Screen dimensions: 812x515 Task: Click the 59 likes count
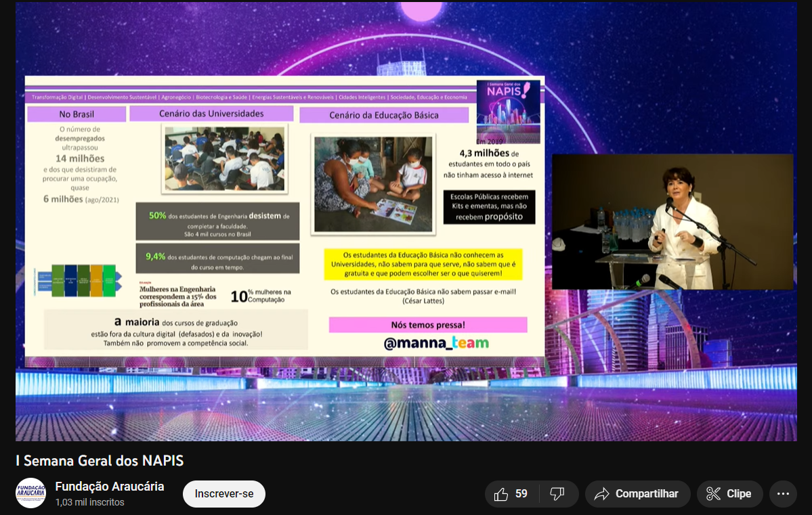(521, 494)
